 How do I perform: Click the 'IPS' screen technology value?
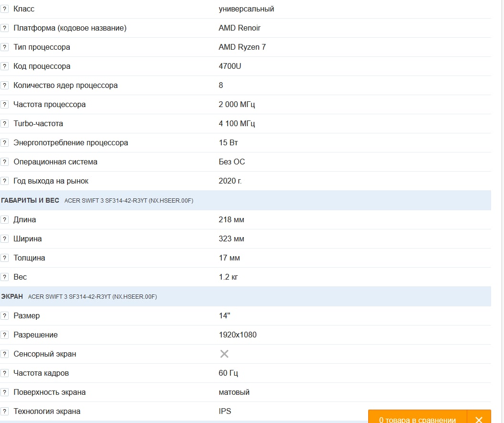[x=225, y=411]
